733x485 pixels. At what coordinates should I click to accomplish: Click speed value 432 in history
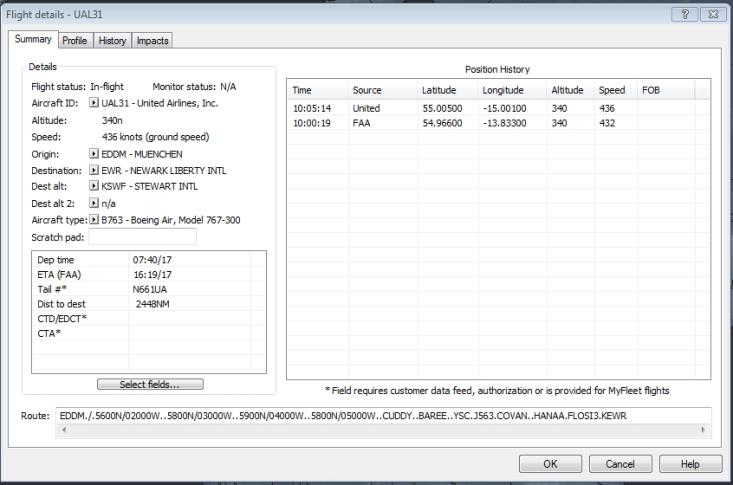coord(607,123)
